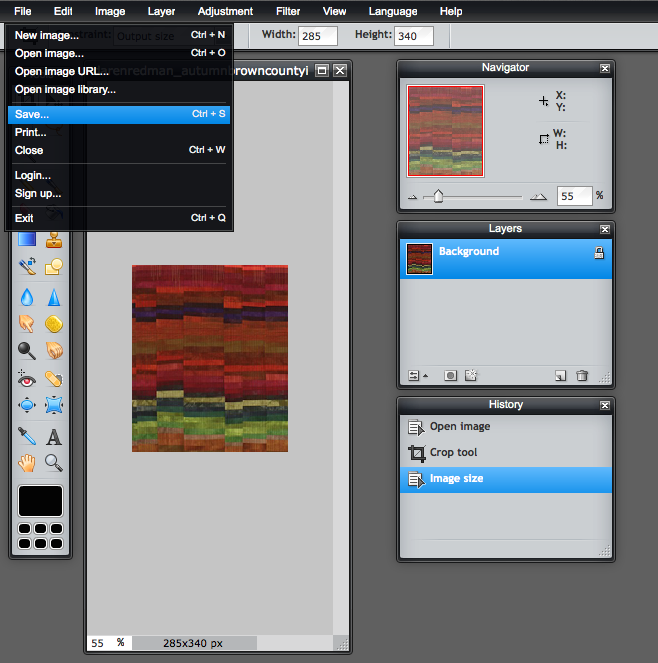Select the Color replace brush tool
Screen dimensions: 658x663
[x=27, y=266]
